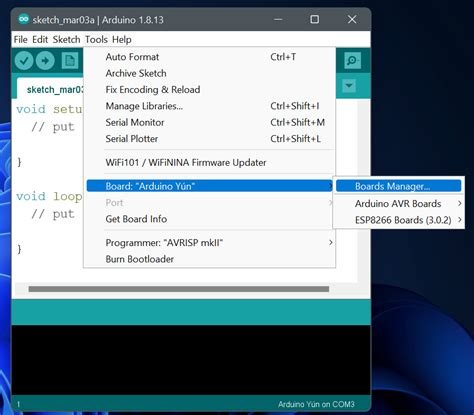Open Serial Monitor magnifier icon

[352, 60]
